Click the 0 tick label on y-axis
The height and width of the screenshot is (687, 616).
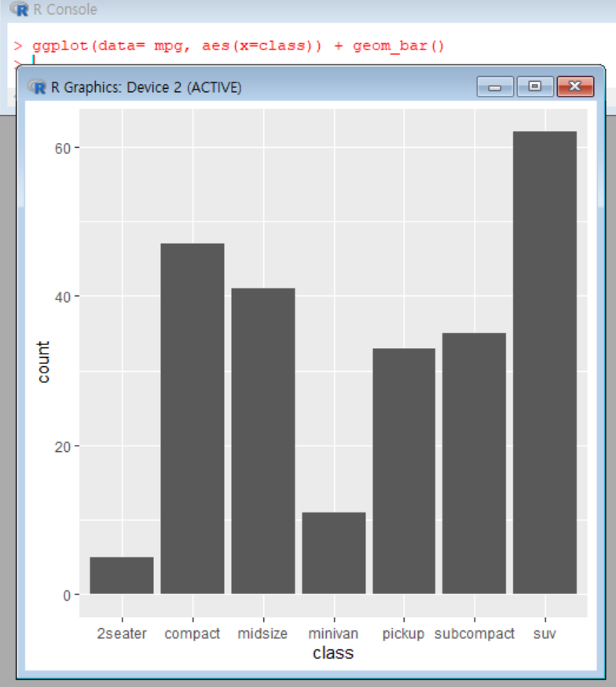point(67,596)
